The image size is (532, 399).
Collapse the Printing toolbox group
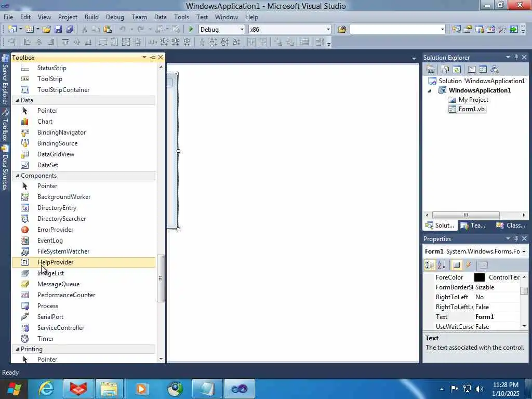[17, 349]
